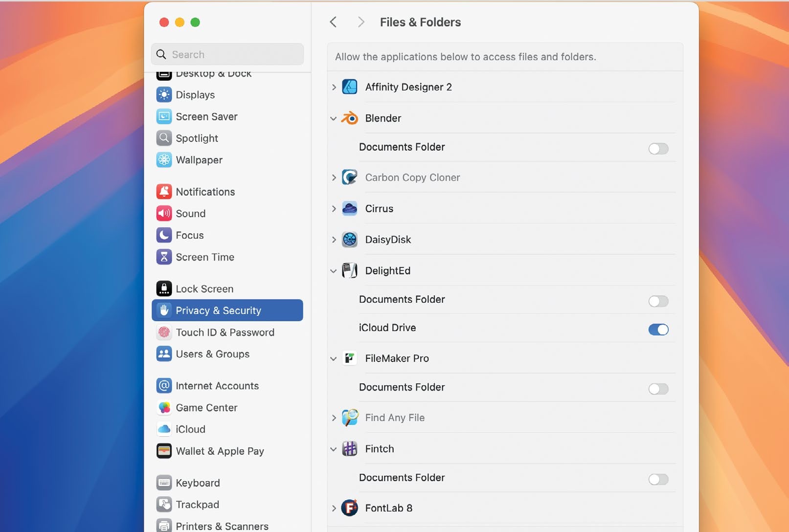
Task: Enable Documents Folder access for Blender
Action: click(x=658, y=149)
